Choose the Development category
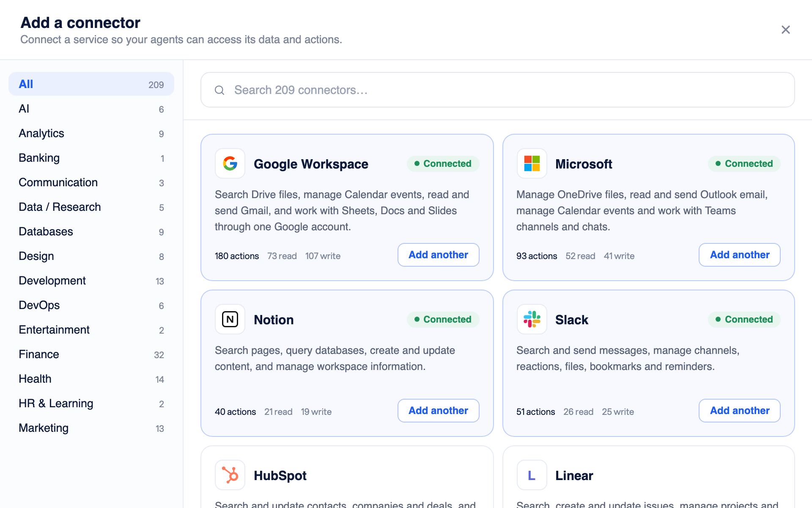The width and height of the screenshot is (812, 508). pos(91,281)
